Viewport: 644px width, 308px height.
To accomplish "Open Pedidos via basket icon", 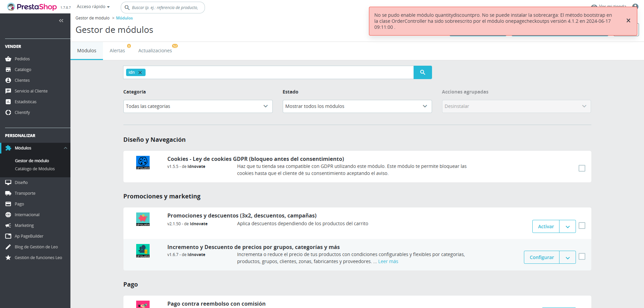I will pyautogui.click(x=8, y=59).
